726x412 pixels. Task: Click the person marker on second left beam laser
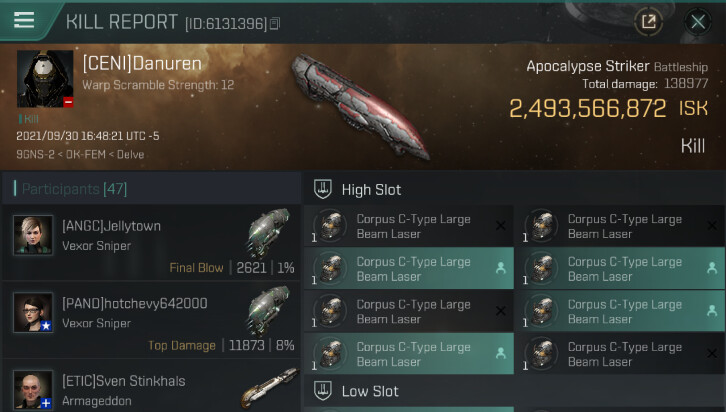501,268
